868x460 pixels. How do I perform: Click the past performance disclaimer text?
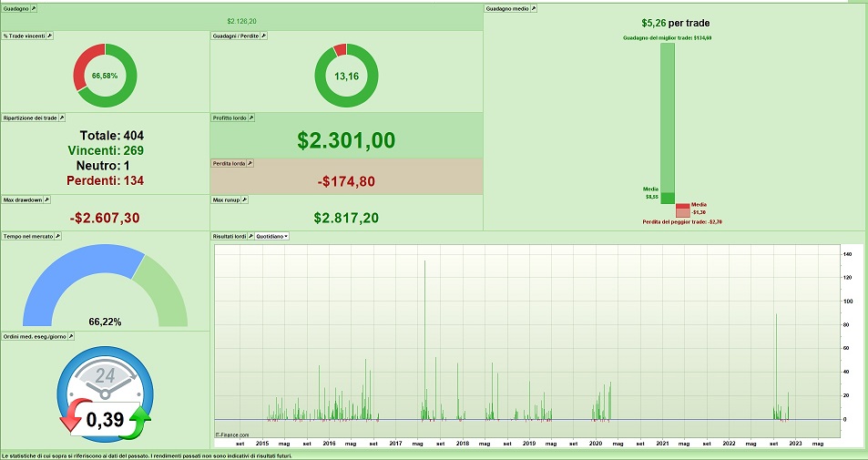[147, 456]
